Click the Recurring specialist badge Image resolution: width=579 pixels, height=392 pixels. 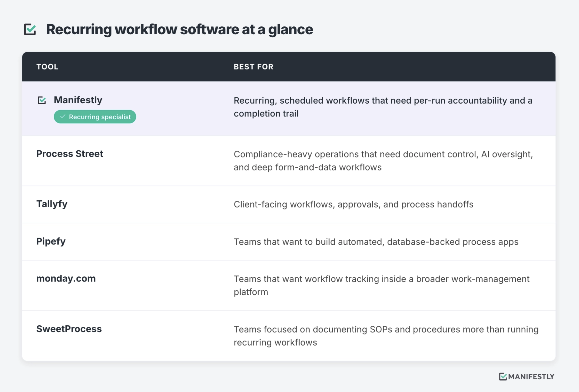tap(95, 117)
